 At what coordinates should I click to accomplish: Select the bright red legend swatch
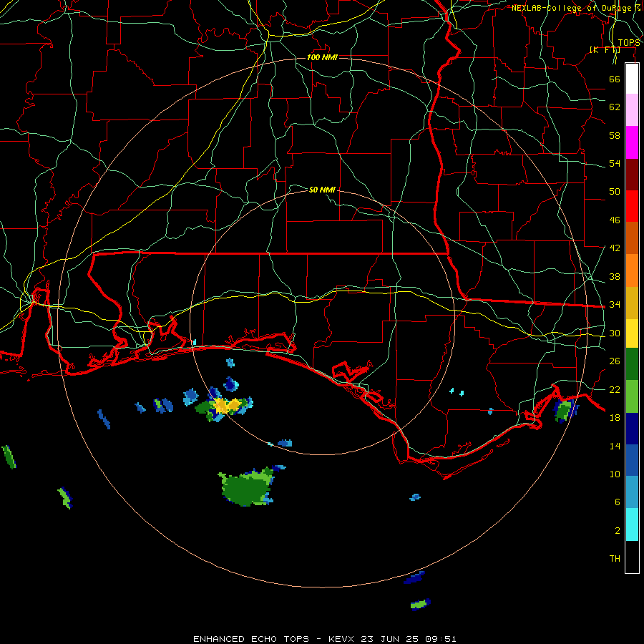[632, 206]
